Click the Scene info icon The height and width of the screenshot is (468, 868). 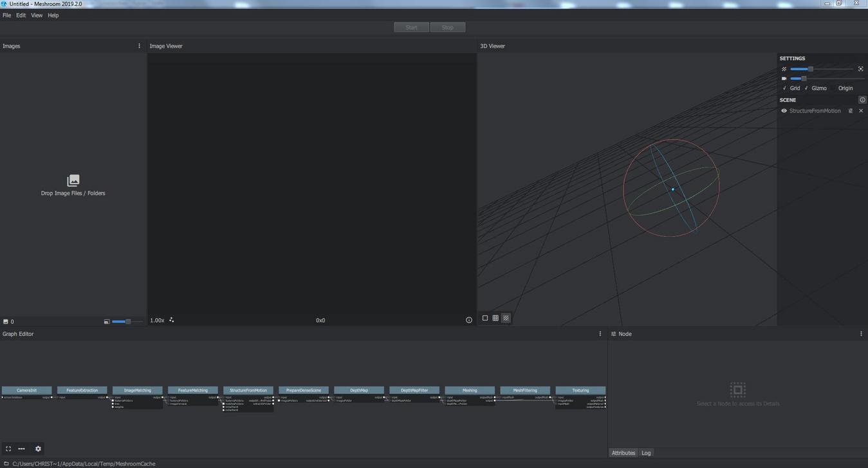click(862, 100)
